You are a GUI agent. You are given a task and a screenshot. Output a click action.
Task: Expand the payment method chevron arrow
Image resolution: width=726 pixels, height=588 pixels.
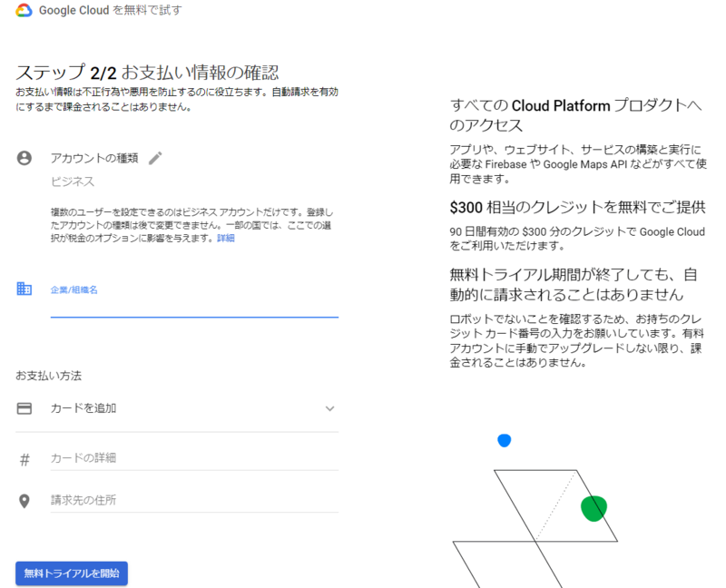pyautogui.click(x=329, y=408)
